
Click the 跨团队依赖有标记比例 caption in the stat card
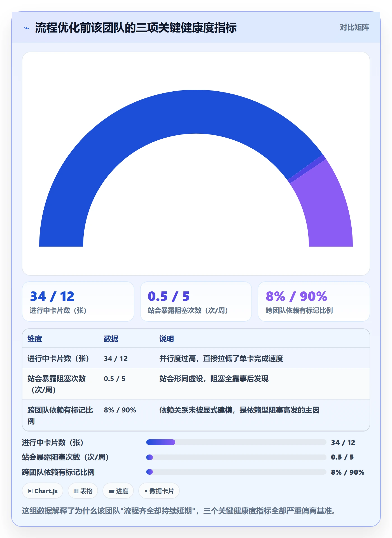click(299, 310)
